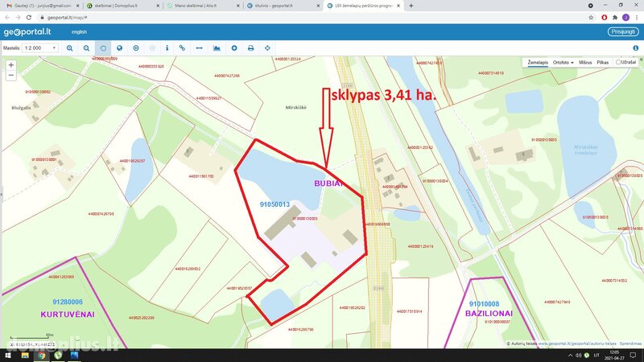Image resolution: width=644 pixels, height=362 pixels.
Task: Open the Windows Start menu
Action: (7, 355)
